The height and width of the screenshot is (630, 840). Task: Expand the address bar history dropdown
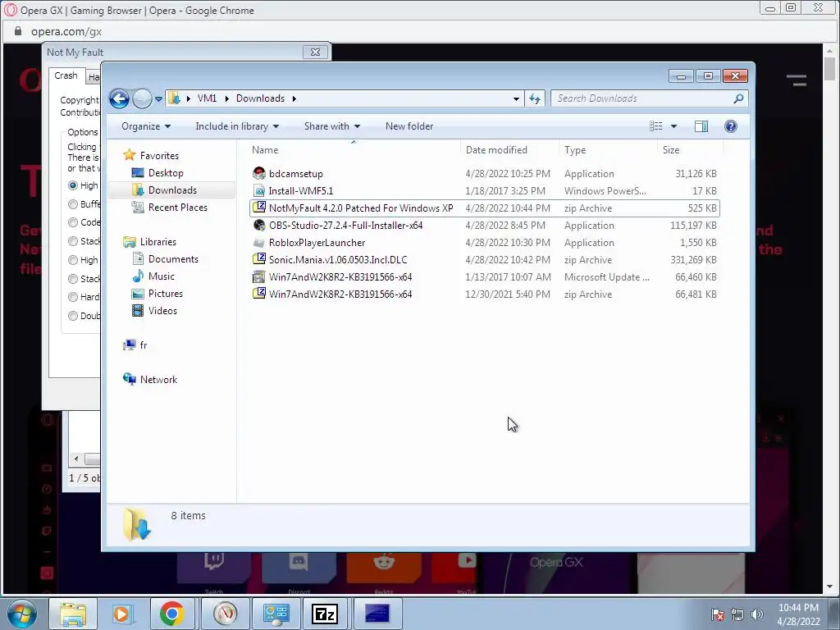516,99
